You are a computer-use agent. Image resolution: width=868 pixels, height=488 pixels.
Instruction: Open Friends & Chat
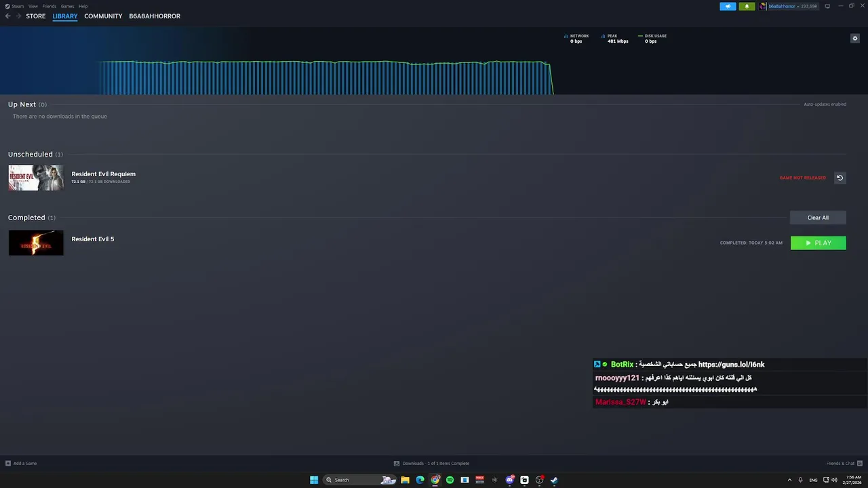[844, 464]
